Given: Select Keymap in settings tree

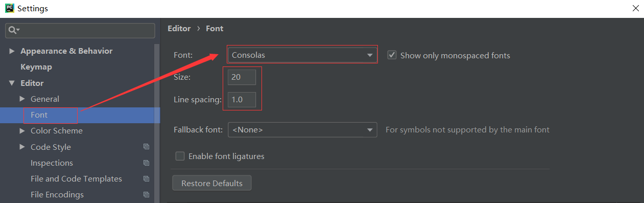Looking at the screenshot, I should click(36, 67).
